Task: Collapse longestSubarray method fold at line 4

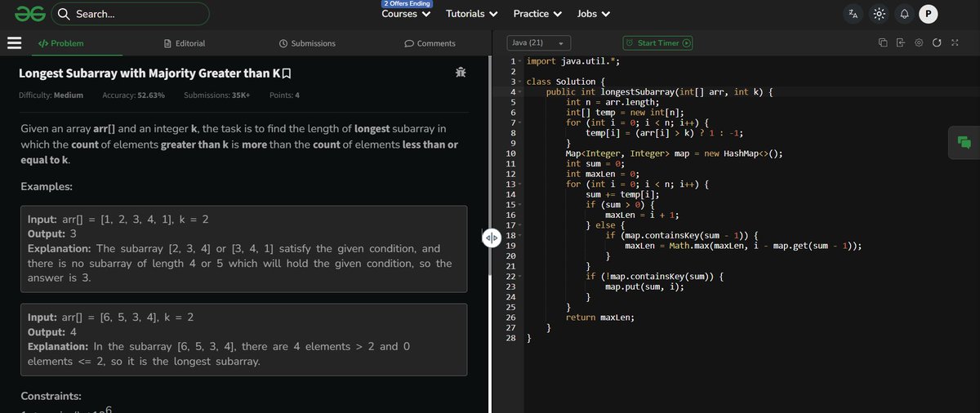Action: coord(519,92)
